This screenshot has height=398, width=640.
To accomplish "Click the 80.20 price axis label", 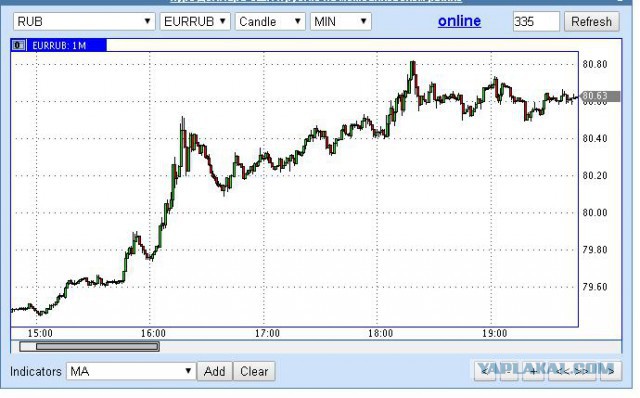I will (595, 176).
